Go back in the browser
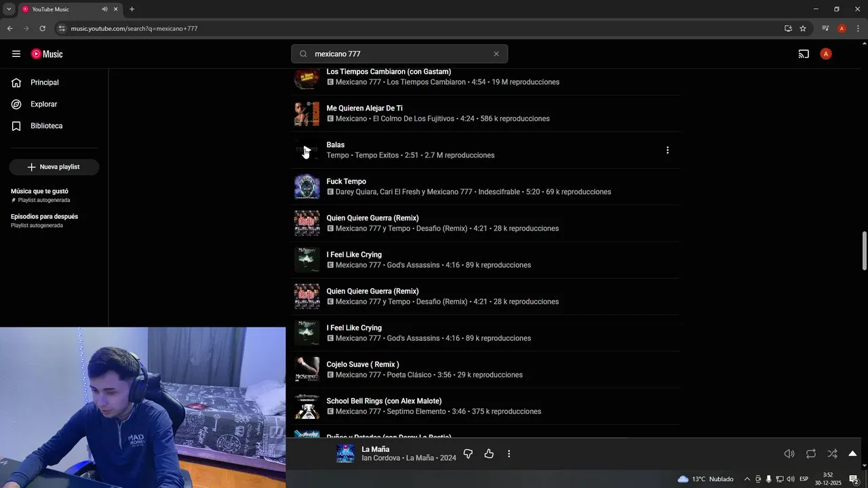 click(x=9, y=28)
